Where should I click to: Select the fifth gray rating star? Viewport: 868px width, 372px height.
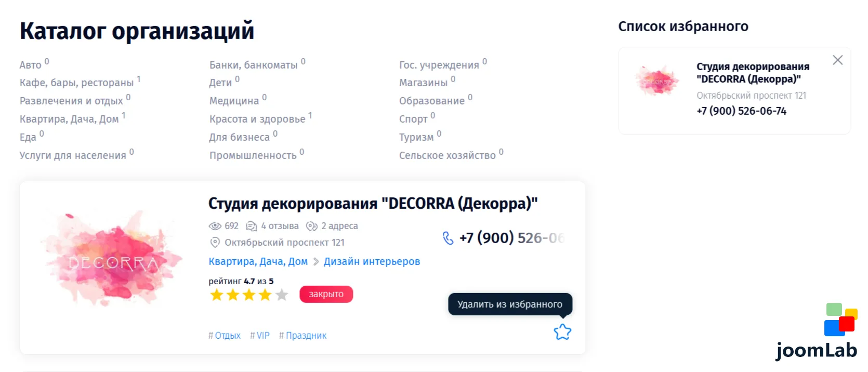tap(282, 295)
